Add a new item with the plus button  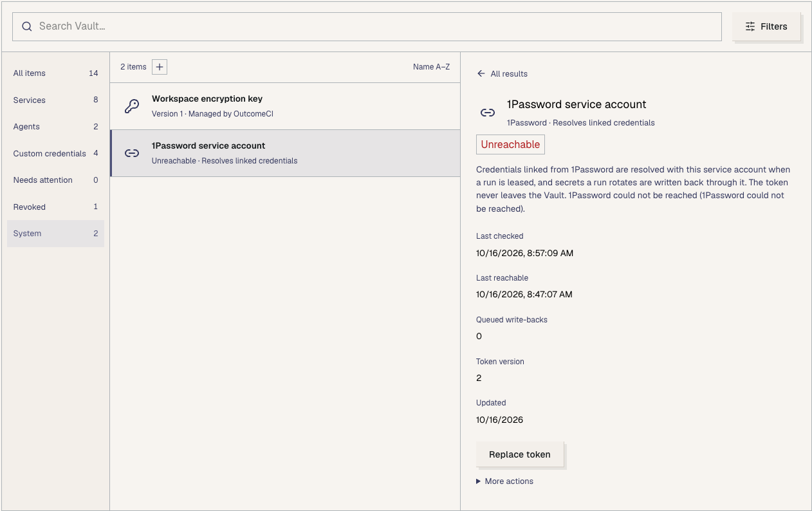coord(160,67)
